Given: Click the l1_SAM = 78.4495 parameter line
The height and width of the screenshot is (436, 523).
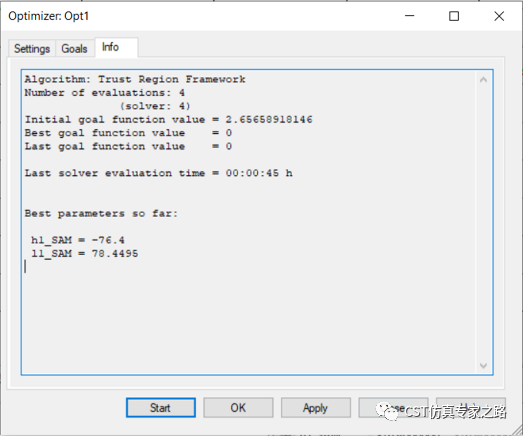Looking at the screenshot, I should coord(84,253).
